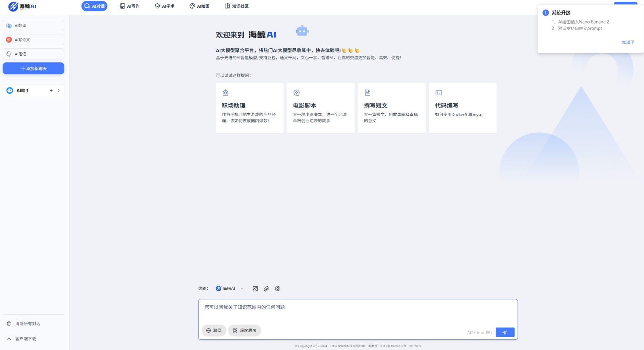Click the 职场助理 card icon
Screen dimensions: 644x350
(225, 93)
